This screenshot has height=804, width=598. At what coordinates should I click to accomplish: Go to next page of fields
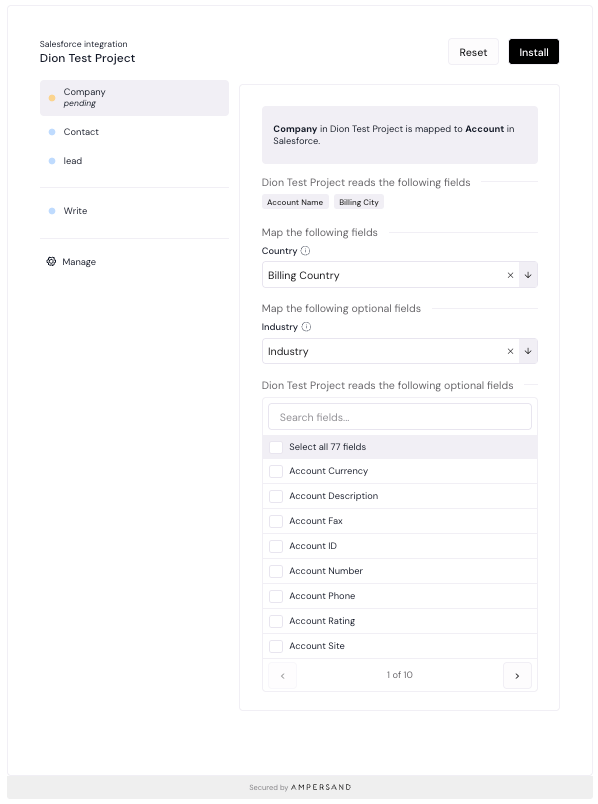pyautogui.click(x=517, y=676)
